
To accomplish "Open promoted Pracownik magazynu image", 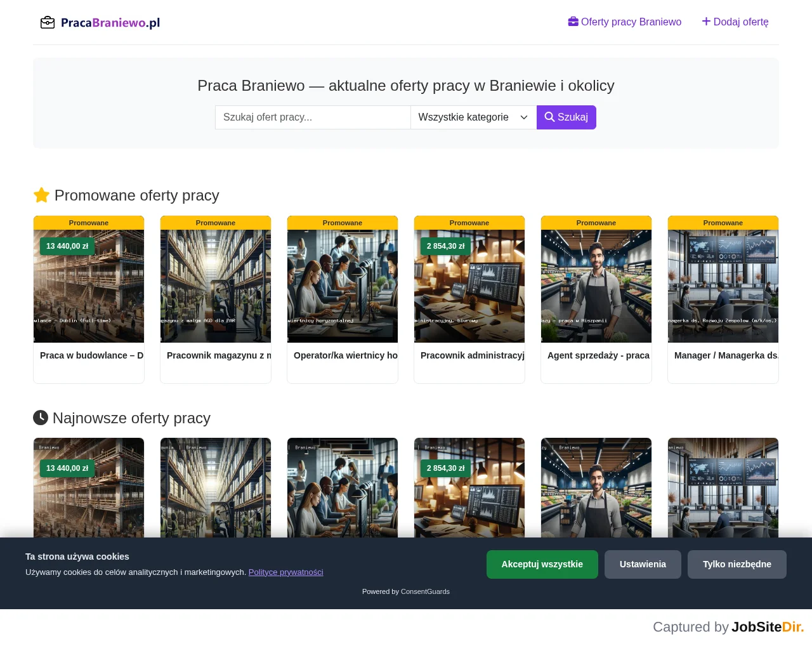I will pyautogui.click(x=216, y=286).
